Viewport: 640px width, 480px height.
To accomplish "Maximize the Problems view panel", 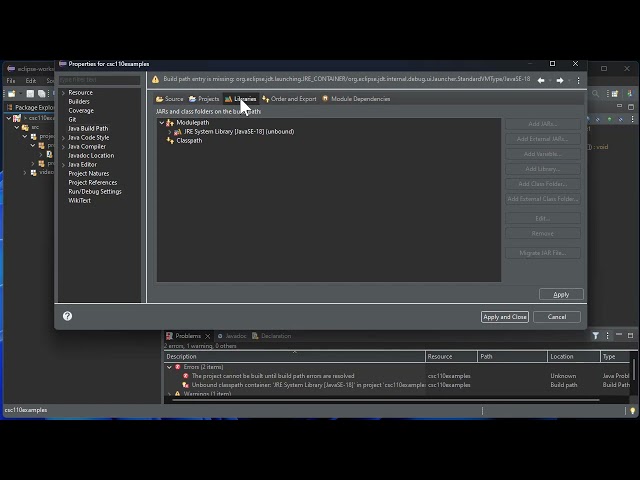I will click(x=630, y=336).
